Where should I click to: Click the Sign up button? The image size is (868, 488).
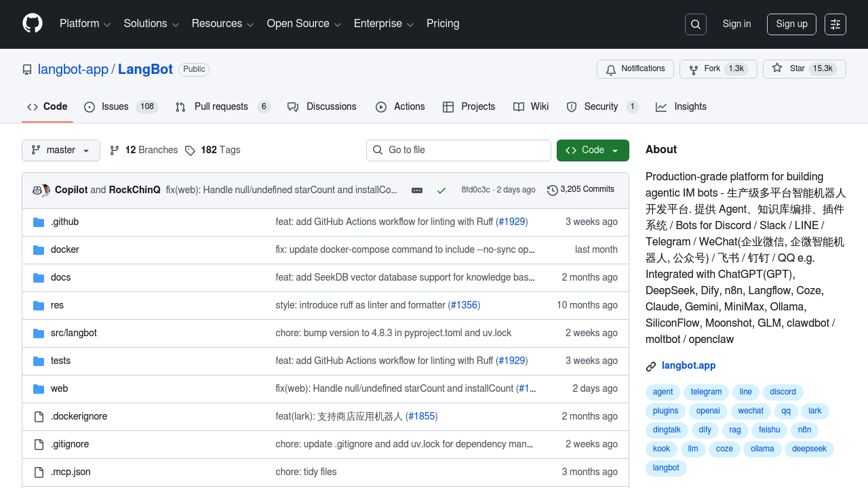(x=791, y=24)
